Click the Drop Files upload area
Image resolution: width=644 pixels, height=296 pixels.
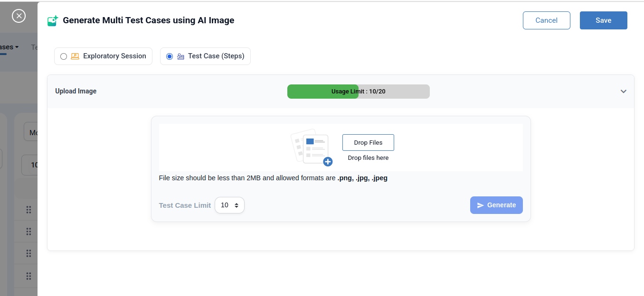click(x=368, y=142)
